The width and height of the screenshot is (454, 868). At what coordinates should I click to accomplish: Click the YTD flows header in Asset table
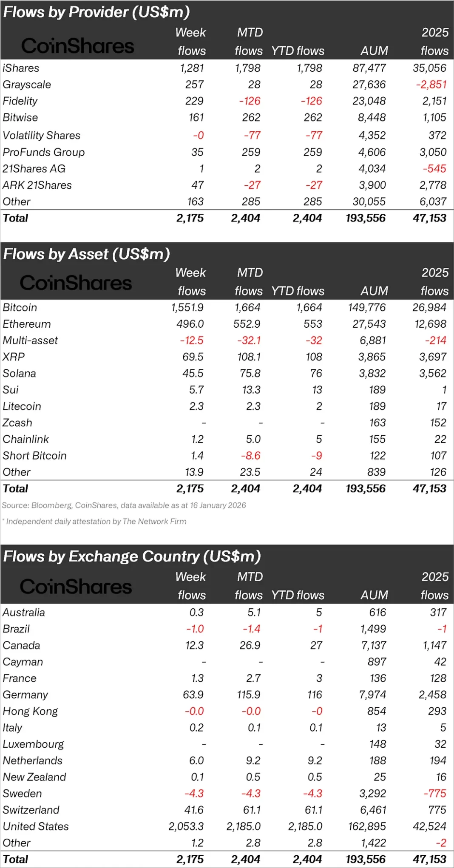[x=298, y=291]
